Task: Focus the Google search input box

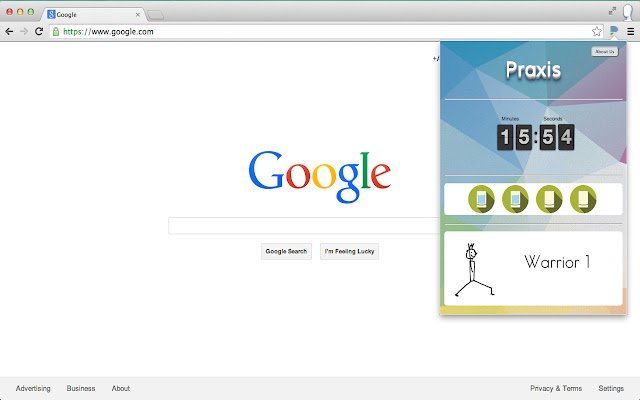Action: [304, 226]
